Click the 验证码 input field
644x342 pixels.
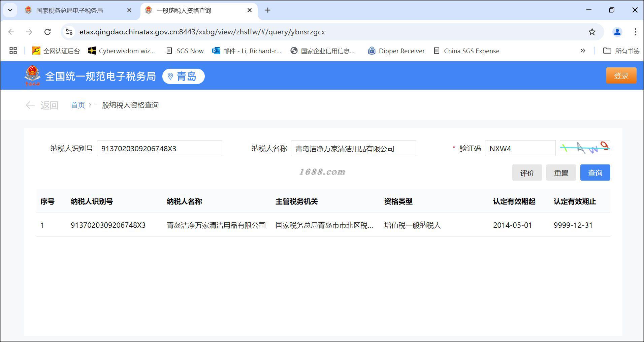520,148
